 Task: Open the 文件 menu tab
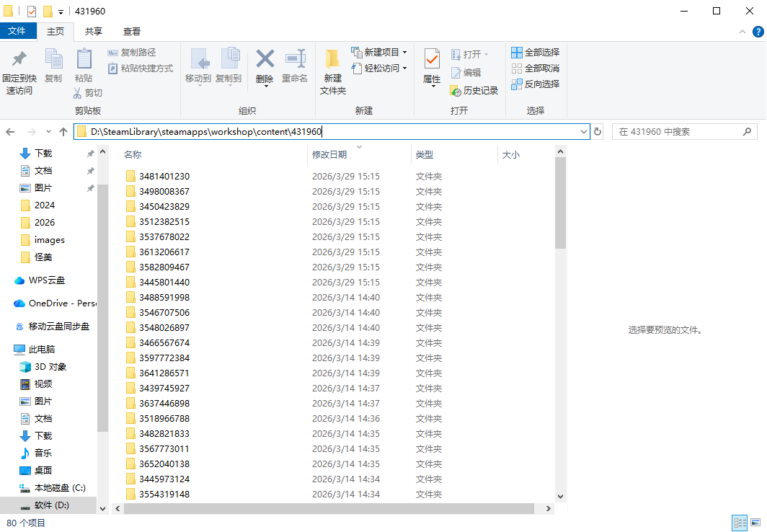tap(17, 31)
